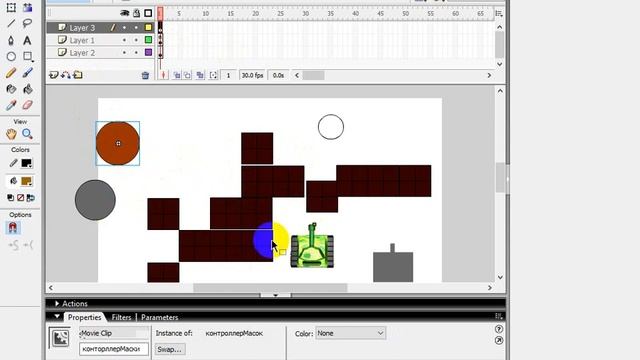Select the Pen tool
This screenshot has width=640, height=360.
(11, 40)
